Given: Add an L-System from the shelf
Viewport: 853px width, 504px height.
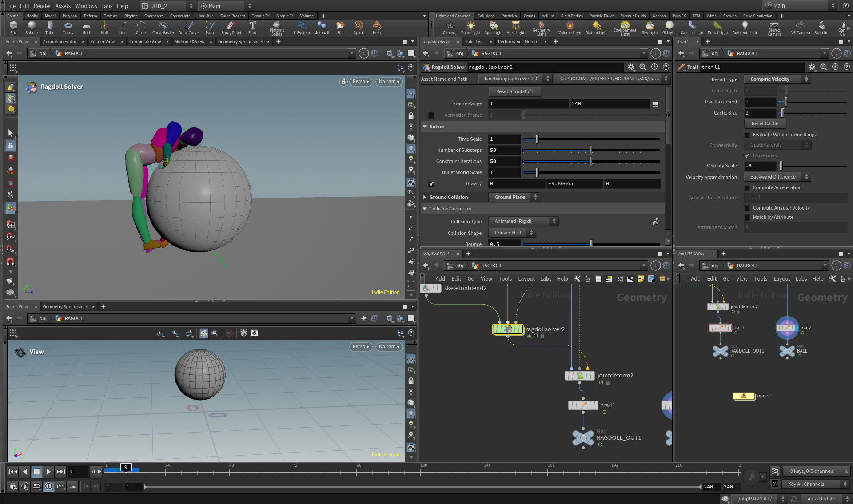Looking at the screenshot, I should pyautogui.click(x=302, y=28).
